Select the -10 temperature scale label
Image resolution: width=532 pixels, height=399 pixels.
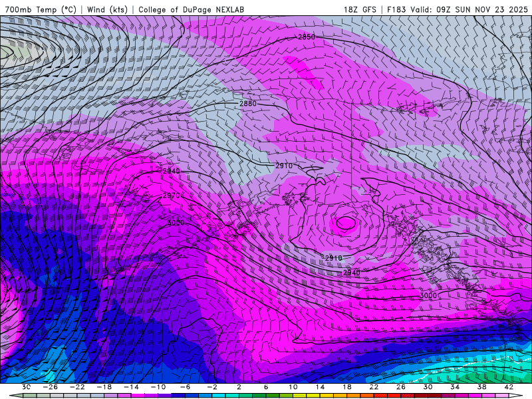(158, 387)
